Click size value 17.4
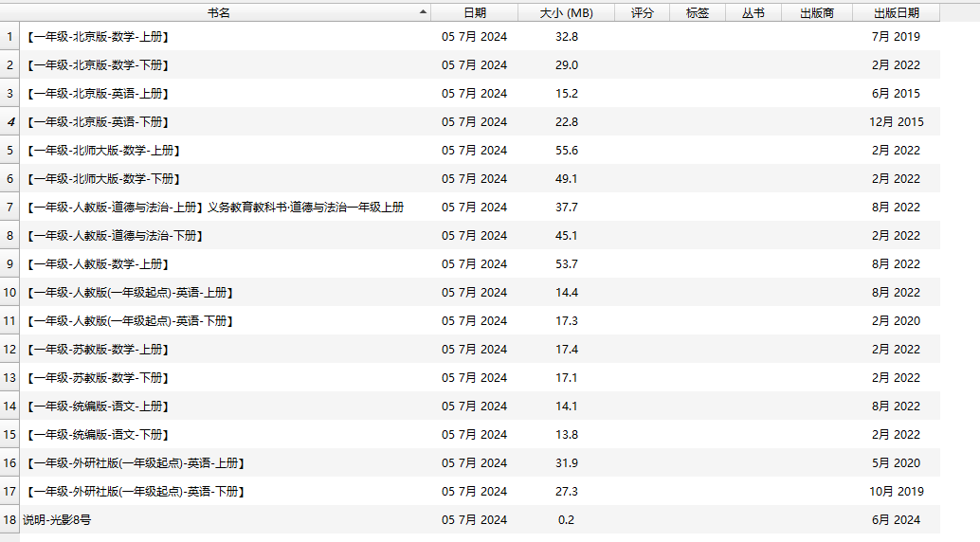The height and width of the screenshot is (542, 980). click(x=567, y=350)
